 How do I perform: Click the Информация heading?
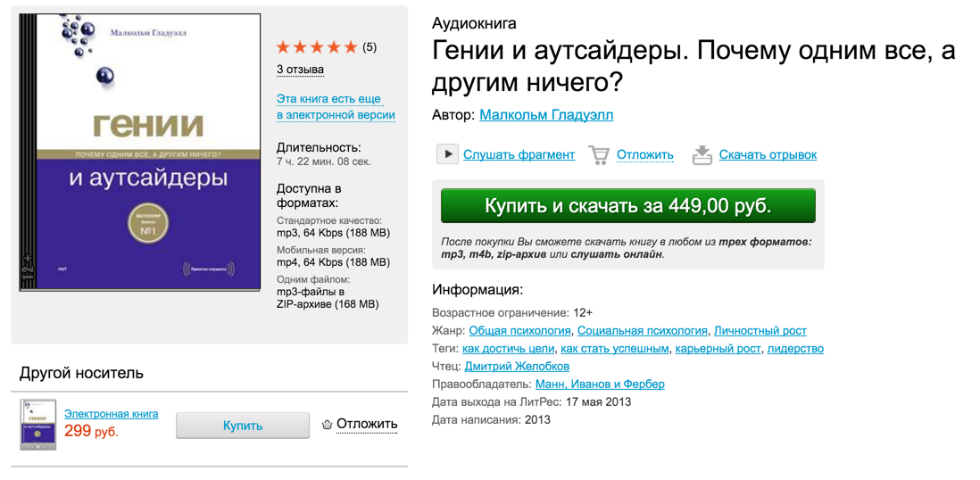pyautogui.click(x=477, y=291)
